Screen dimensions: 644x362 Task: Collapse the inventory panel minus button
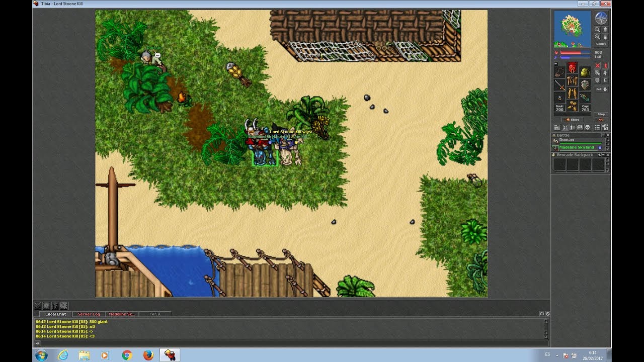click(x=556, y=64)
